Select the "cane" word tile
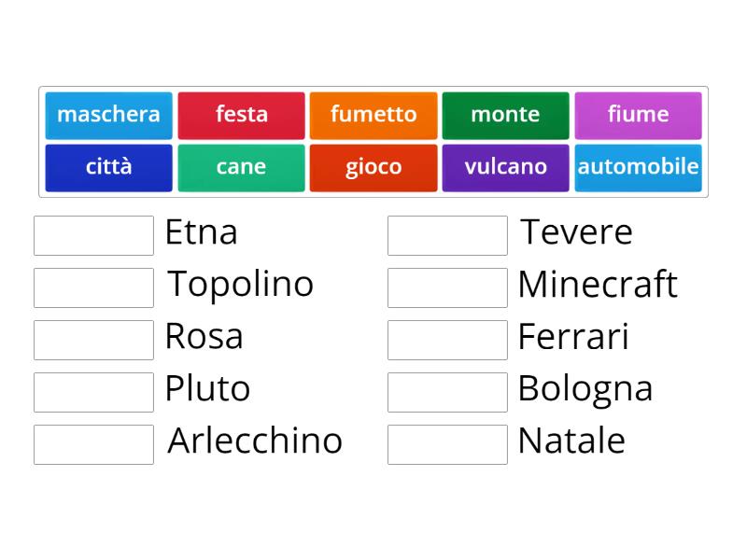 coord(241,167)
